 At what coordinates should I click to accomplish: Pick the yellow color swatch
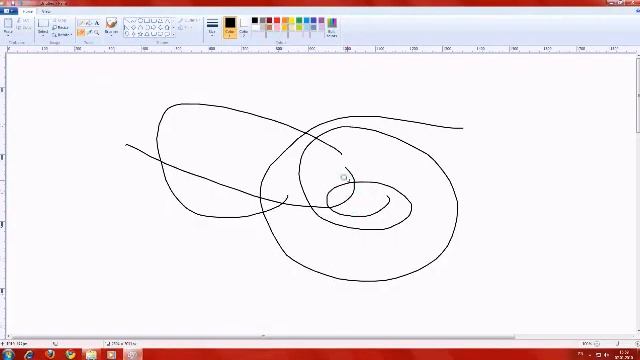tap(291, 20)
